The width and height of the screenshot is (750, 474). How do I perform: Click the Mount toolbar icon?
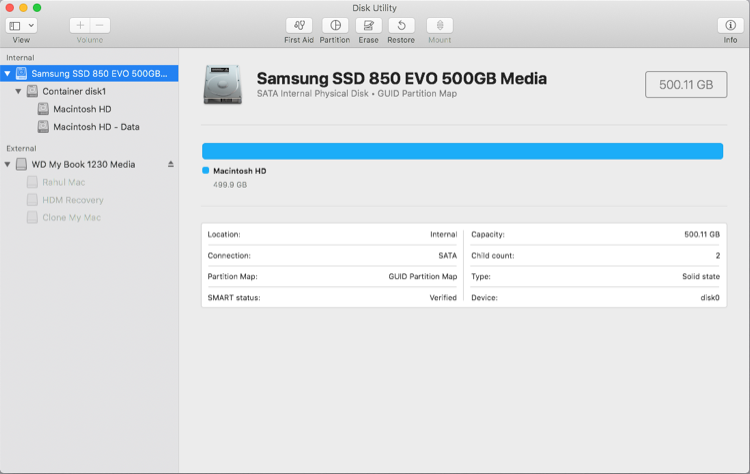tap(439, 25)
